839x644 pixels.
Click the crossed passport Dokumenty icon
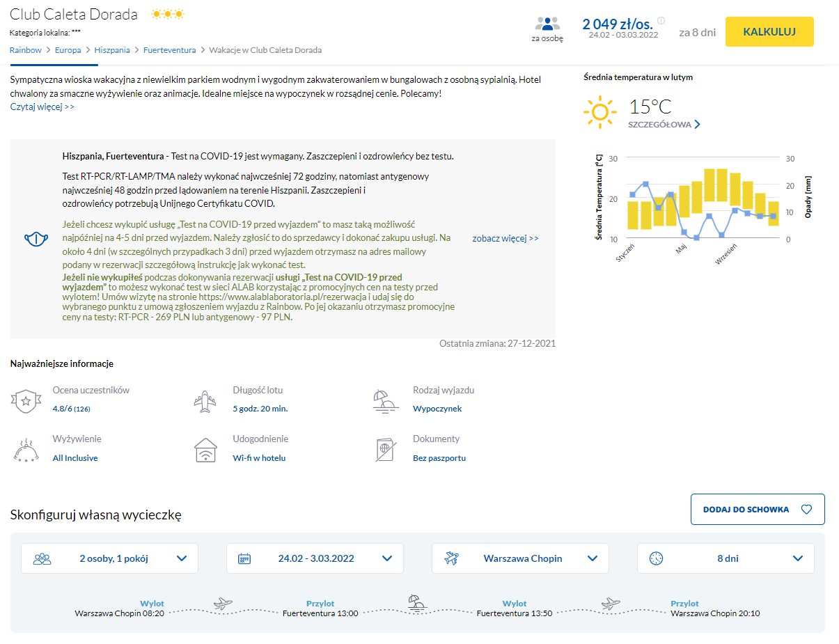pyautogui.click(x=385, y=450)
